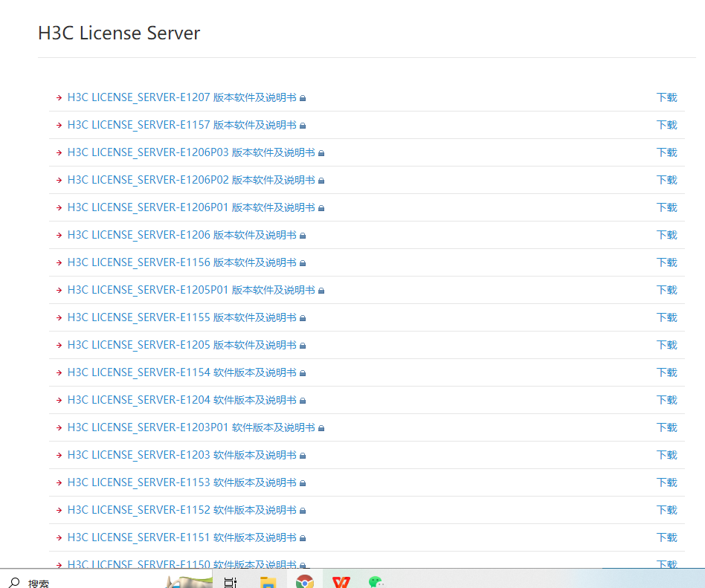This screenshot has height=588, width=705.
Task: Open H3C LICENSE_SERVER-E1206P02 entry
Action: tap(191, 180)
